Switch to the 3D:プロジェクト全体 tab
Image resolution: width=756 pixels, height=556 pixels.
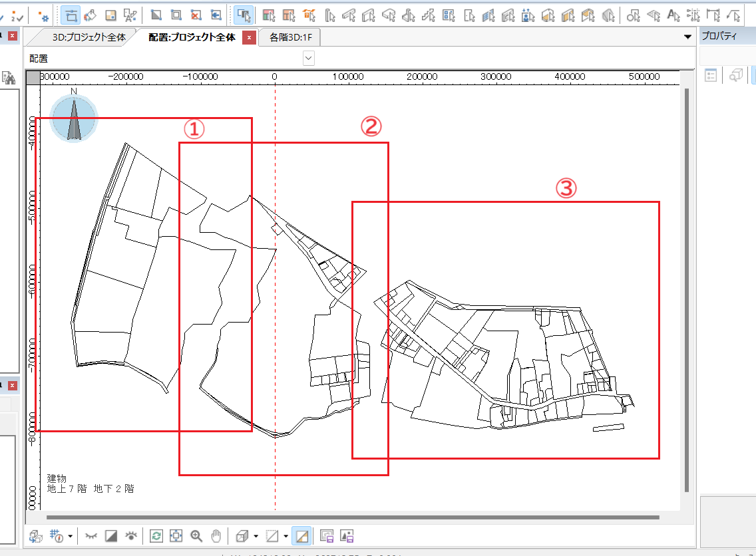pos(89,38)
